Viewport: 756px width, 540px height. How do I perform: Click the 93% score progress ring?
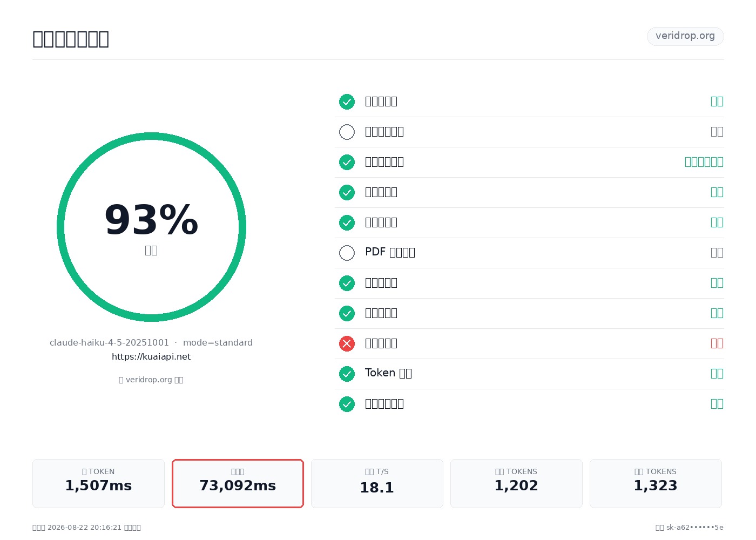(151, 227)
